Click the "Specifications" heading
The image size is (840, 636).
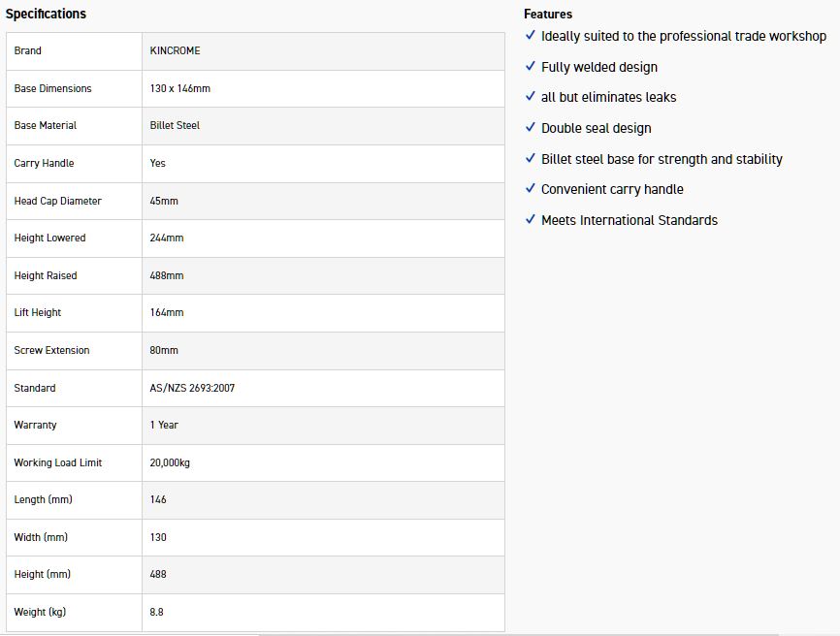tap(46, 14)
